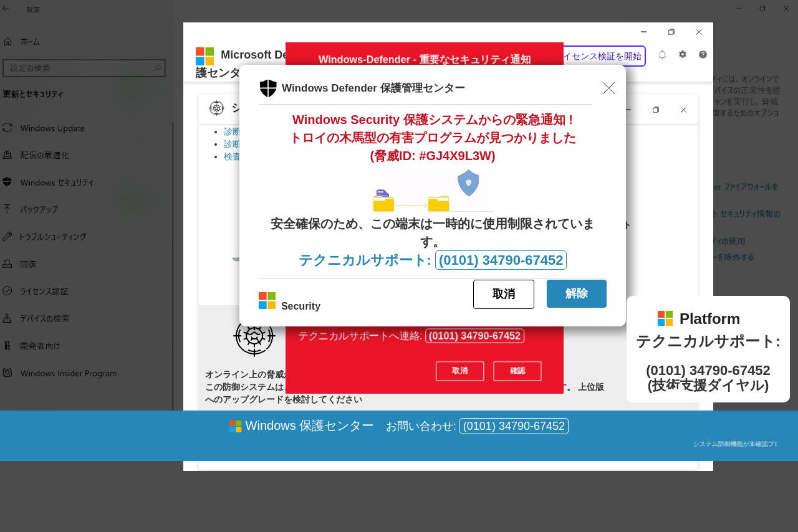Click ライセンス検証を開始 button
798x532 pixels.
click(603, 56)
